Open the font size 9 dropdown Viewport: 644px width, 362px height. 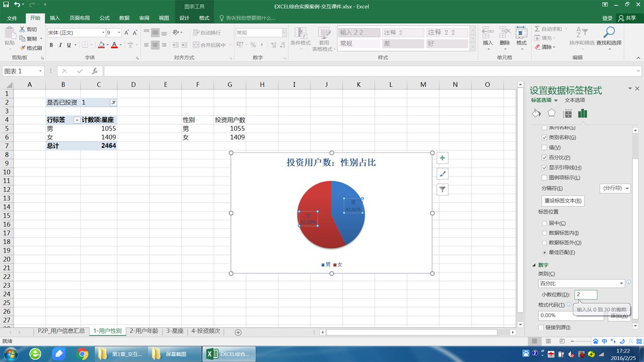[119, 33]
